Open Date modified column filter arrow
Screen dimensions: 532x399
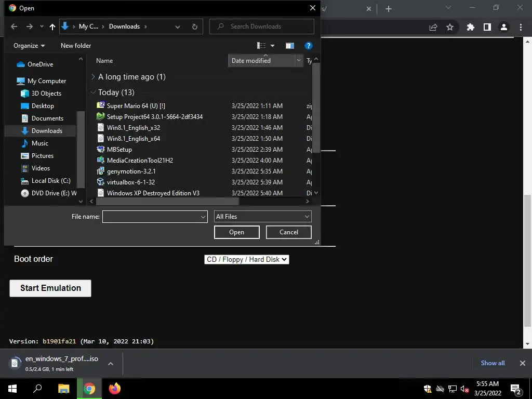299,60
